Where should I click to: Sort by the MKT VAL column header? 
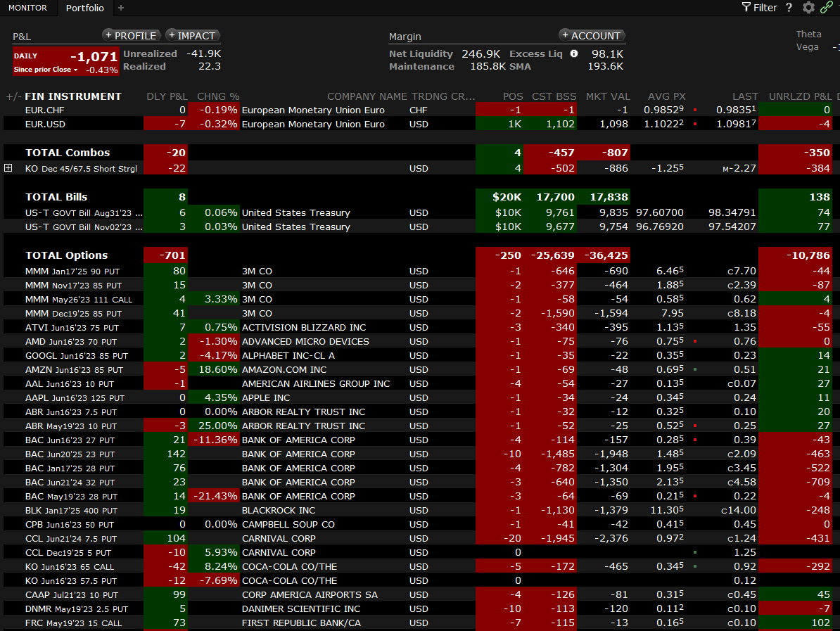tap(608, 96)
